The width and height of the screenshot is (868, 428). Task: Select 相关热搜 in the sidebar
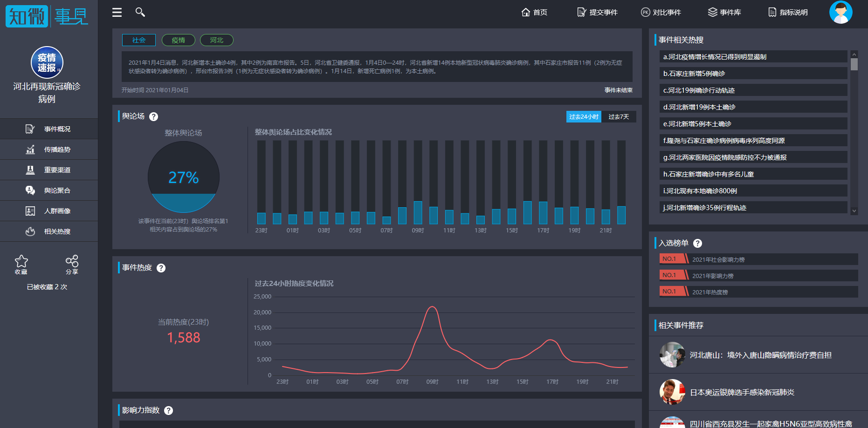pyautogui.click(x=49, y=231)
